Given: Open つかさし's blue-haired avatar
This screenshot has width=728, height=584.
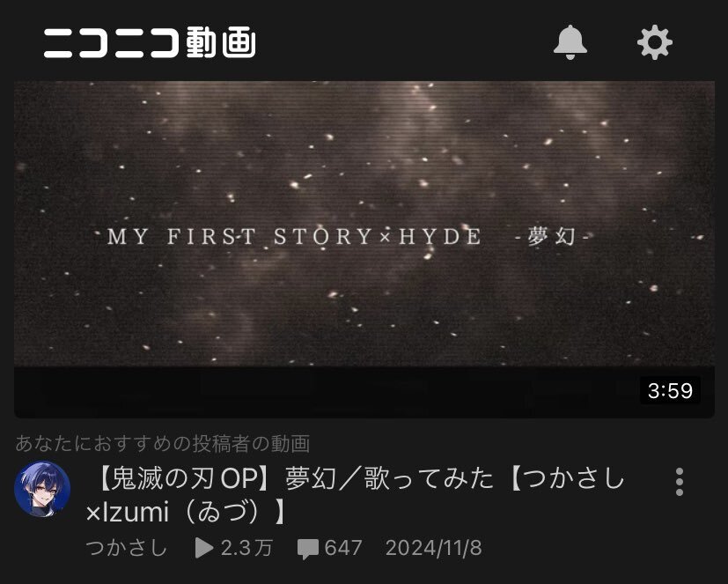Looking at the screenshot, I should 42,489.
